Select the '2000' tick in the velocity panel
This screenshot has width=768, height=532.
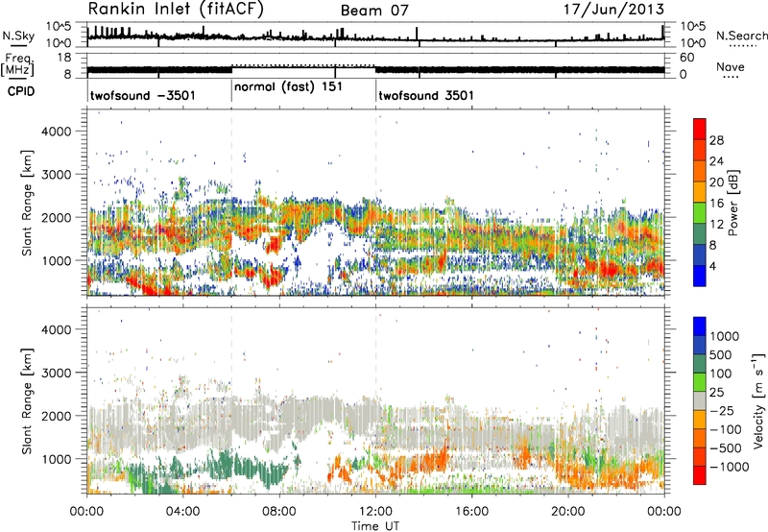56,416
